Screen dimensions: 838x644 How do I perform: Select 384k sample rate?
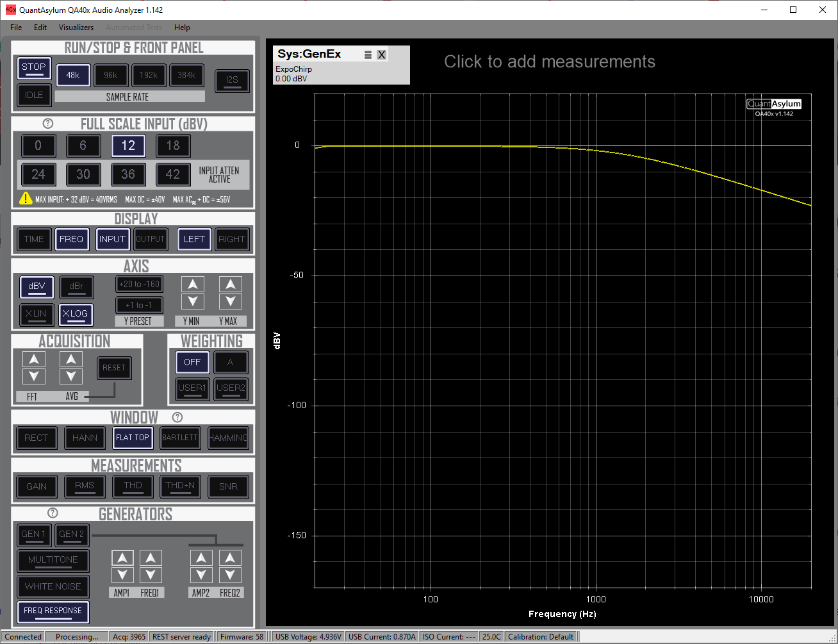coord(186,76)
